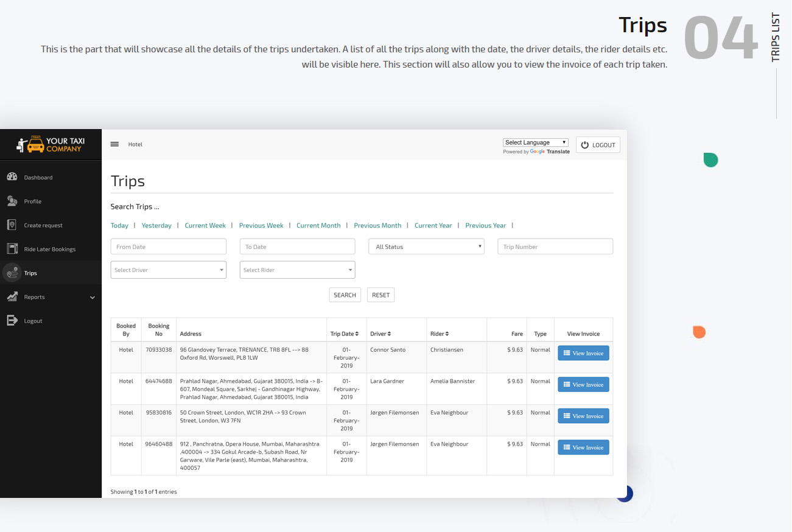Viewport: 792px width, 532px height.
Task: Open the All Status dropdown
Action: [426, 247]
